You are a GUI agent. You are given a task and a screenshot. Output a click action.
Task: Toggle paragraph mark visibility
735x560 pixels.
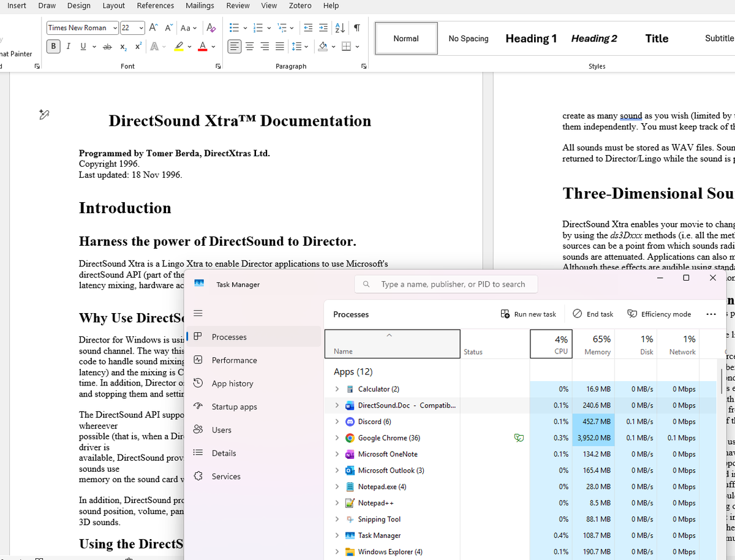[356, 28]
